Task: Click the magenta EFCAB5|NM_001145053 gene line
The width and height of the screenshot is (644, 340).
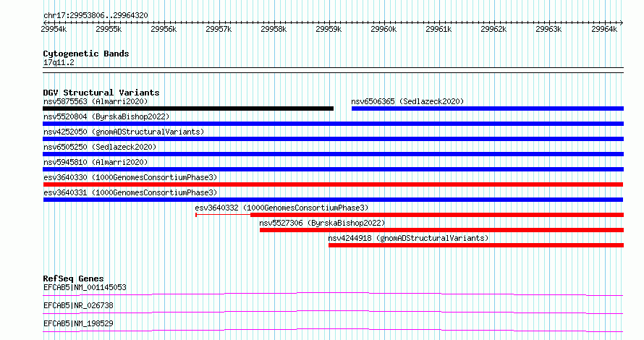Action: tap(333, 294)
